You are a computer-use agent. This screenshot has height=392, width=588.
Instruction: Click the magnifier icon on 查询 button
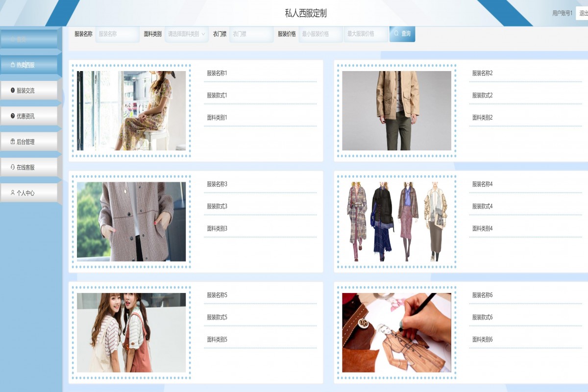pos(396,34)
